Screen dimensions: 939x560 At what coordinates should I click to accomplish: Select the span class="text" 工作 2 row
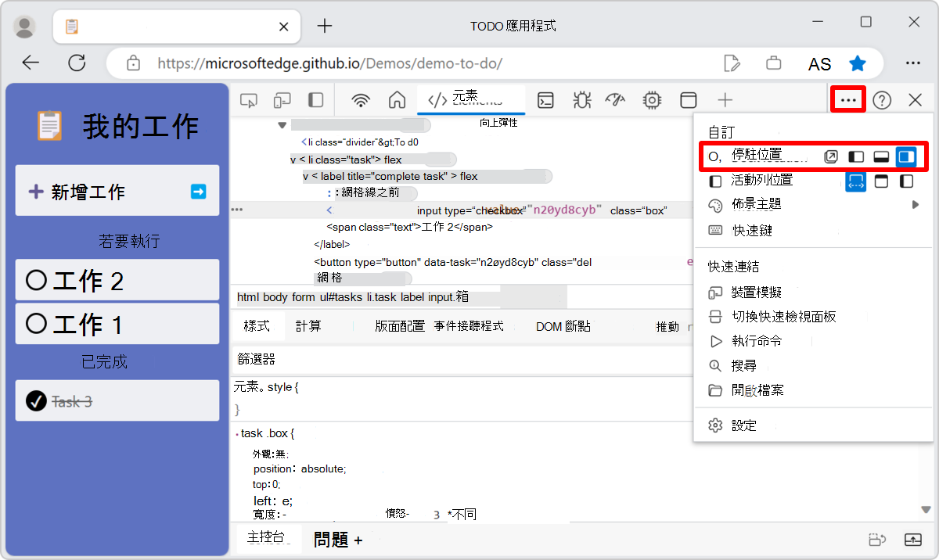(x=409, y=227)
